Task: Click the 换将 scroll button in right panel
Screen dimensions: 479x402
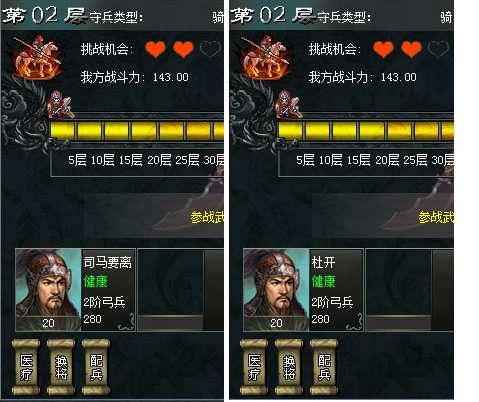Action: coord(289,367)
